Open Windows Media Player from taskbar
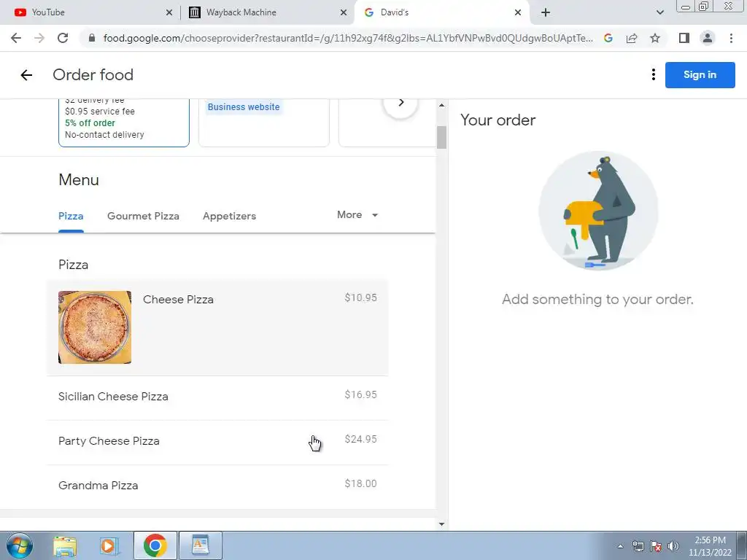The height and width of the screenshot is (560, 747). point(109,545)
